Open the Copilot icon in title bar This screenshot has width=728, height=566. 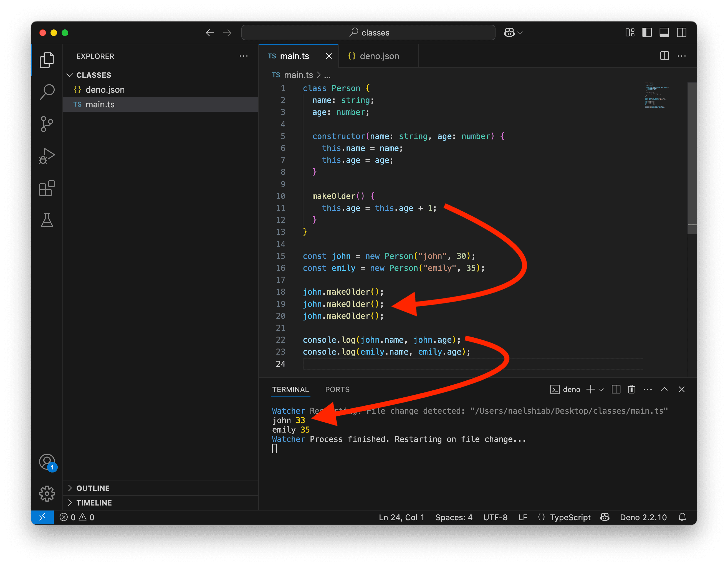pos(509,33)
